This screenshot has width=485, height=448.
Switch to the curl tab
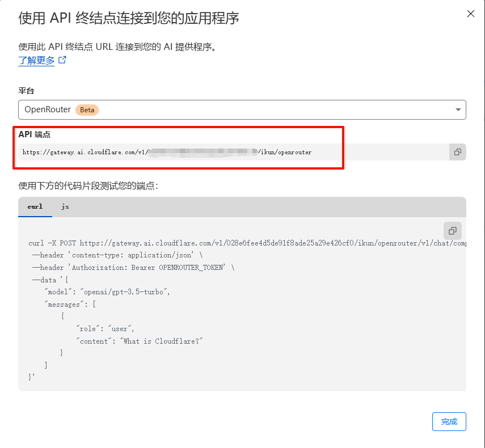point(35,206)
